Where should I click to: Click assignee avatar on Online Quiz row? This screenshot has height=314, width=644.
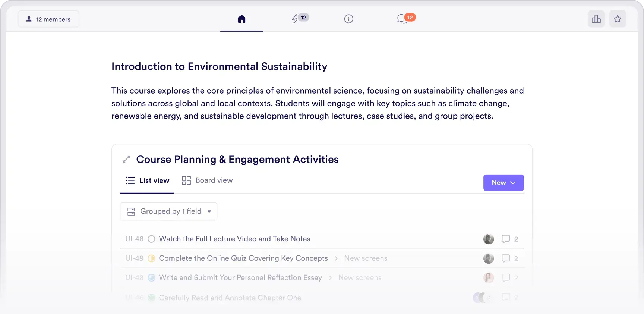tap(489, 258)
